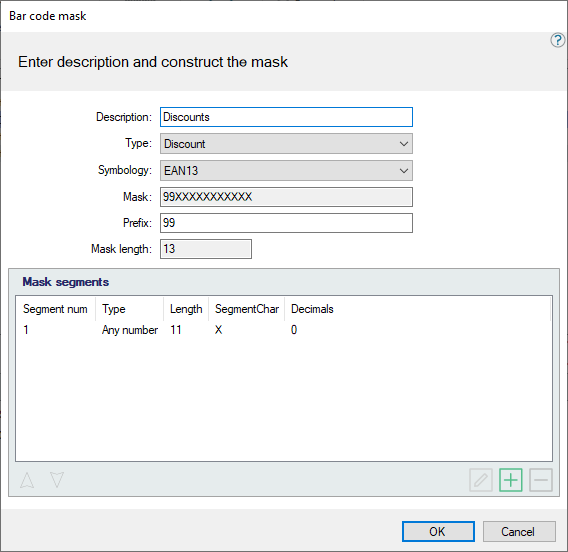
Task: Move segment down with the down arrow
Action: click(x=57, y=480)
